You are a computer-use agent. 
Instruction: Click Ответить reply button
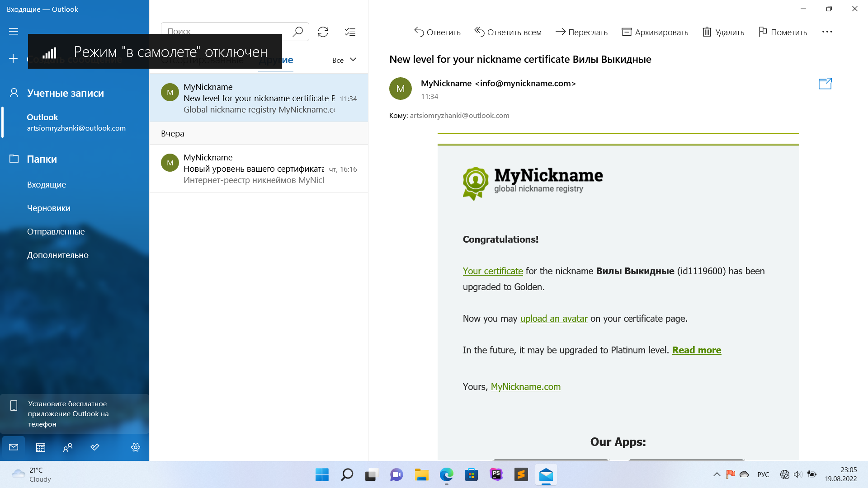click(437, 32)
